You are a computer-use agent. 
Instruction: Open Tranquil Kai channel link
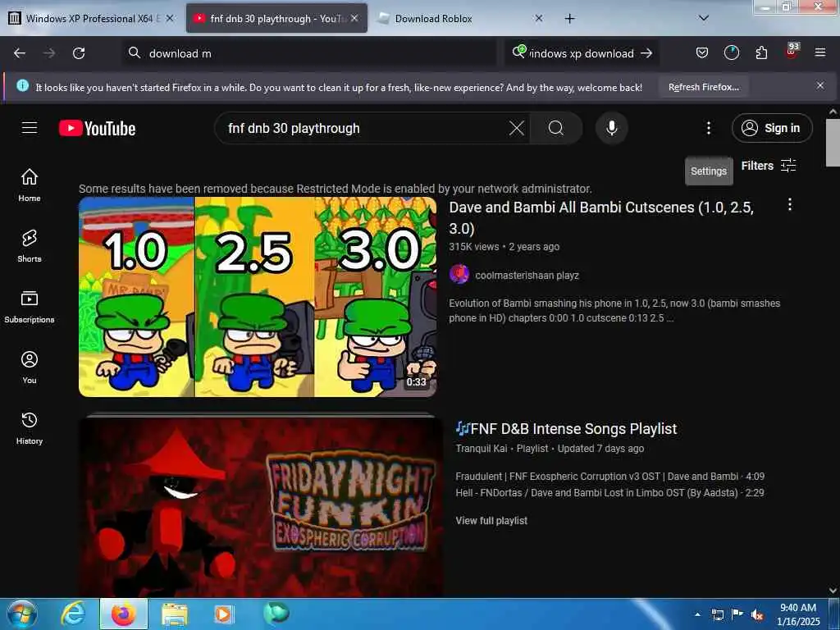click(481, 449)
